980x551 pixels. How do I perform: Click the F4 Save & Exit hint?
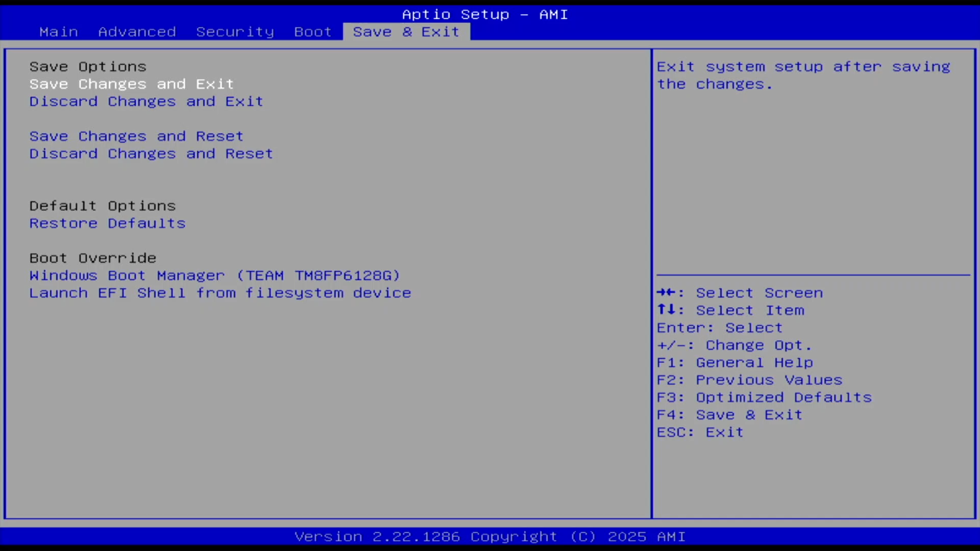[729, 415]
